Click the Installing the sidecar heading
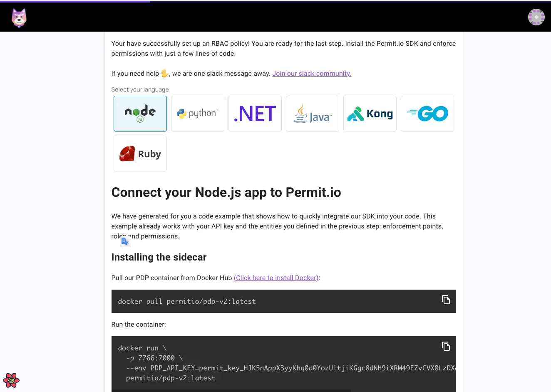The width and height of the screenshot is (551, 392). click(x=159, y=257)
